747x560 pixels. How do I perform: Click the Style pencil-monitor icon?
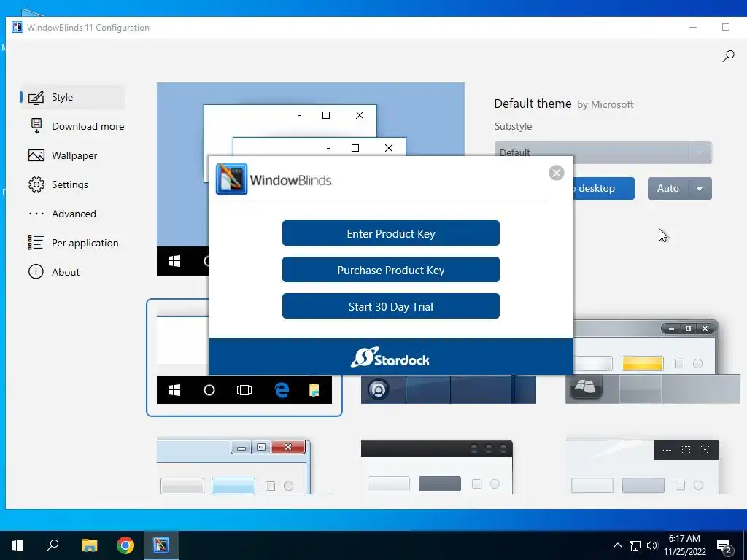(x=36, y=98)
